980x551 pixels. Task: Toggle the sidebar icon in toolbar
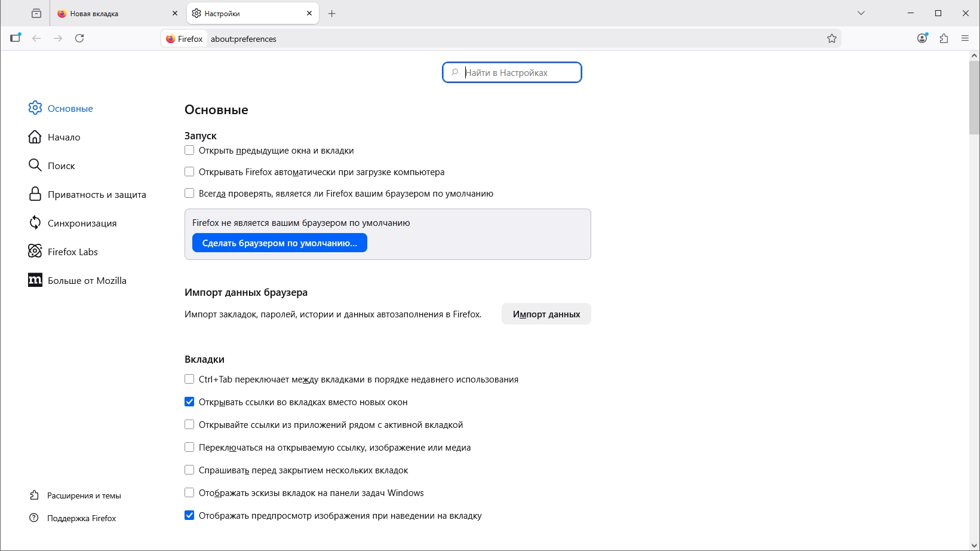click(16, 38)
